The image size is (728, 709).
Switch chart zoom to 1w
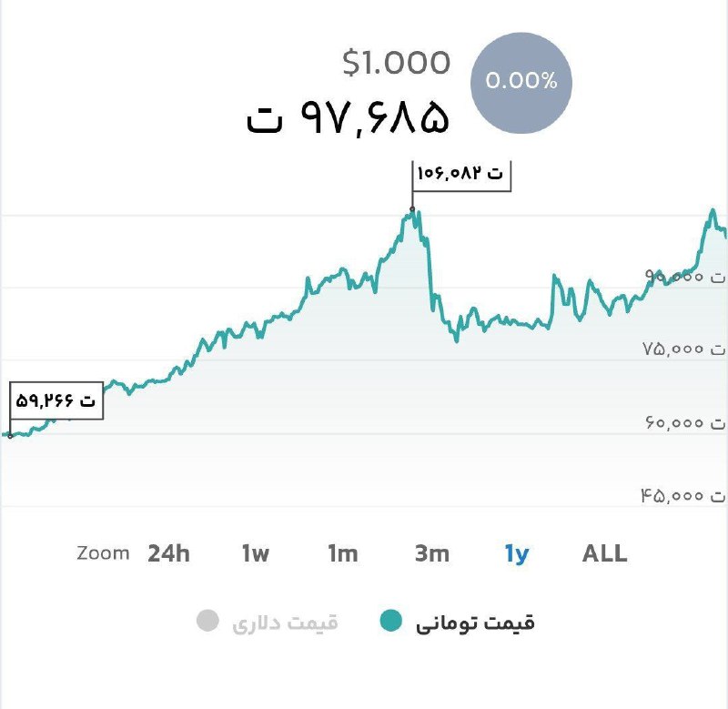coord(256,553)
